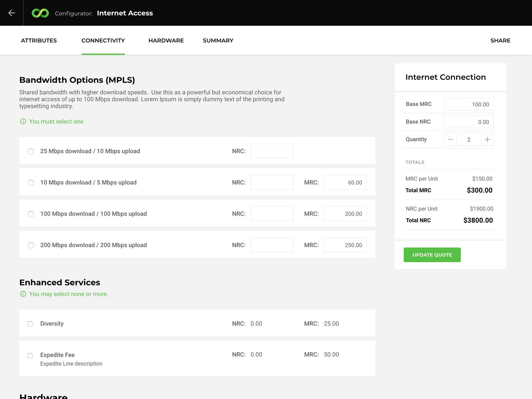Viewport: 532px width, 399px height.
Task: Edit the MRC value of 60.00
Action: coord(345,182)
